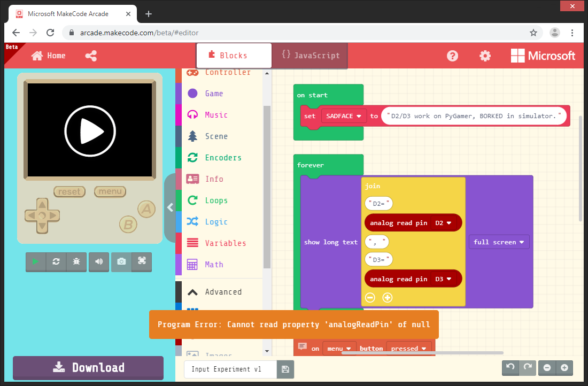This screenshot has width=588, height=386.
Task: Launch the simulator in full screen
Action: (x=142, y=262)
